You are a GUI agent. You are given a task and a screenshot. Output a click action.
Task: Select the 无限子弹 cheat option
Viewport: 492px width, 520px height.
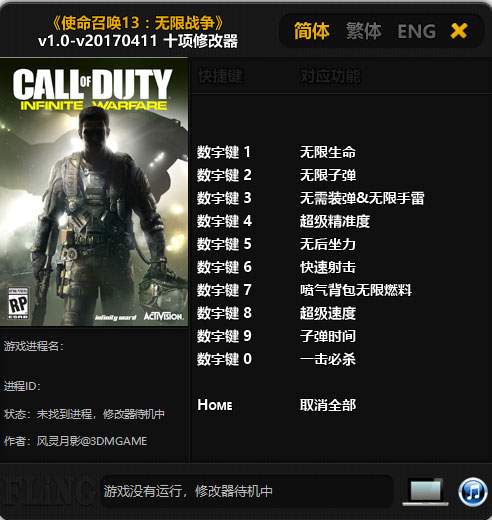click(328, 175)
